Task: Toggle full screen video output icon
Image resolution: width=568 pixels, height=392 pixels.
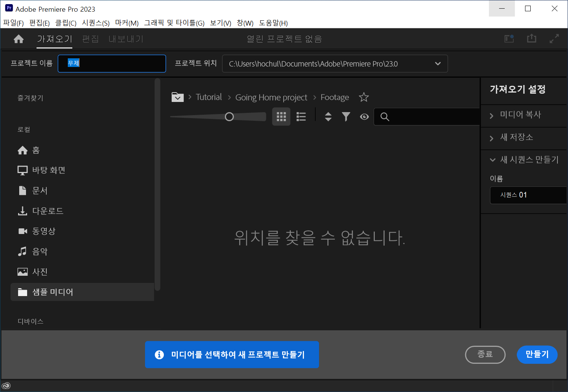Action: pyautogui.click(x=554, y=38)
